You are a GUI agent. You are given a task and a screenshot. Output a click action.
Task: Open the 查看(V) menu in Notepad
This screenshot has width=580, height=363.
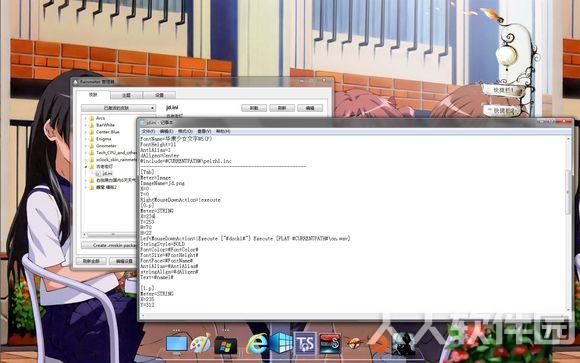pyautogui.click(x=204, y=131)
